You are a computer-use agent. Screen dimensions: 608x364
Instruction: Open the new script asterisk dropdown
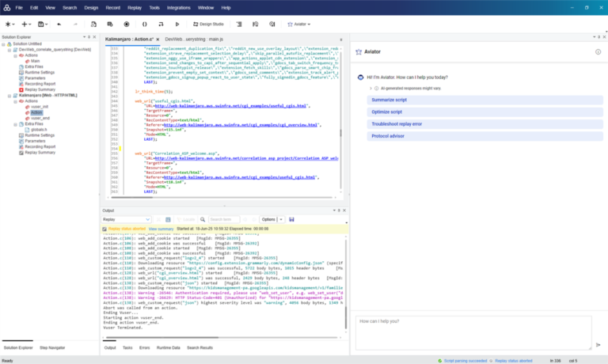click(x=9, y=24)
